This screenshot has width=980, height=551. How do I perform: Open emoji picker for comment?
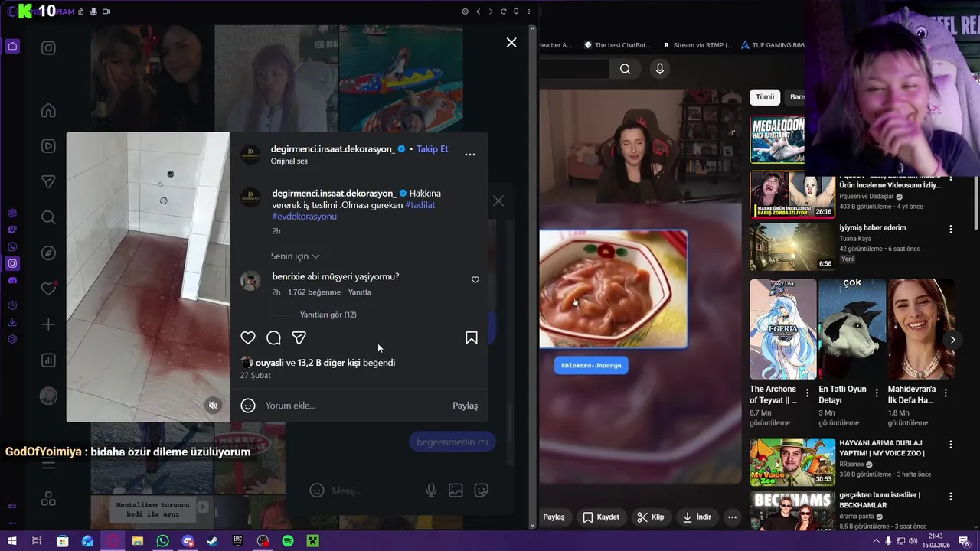click(248, 406)
